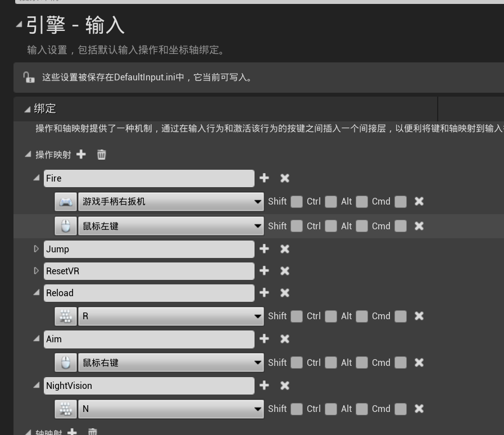Enable Shift modifier for N binding

296,409
